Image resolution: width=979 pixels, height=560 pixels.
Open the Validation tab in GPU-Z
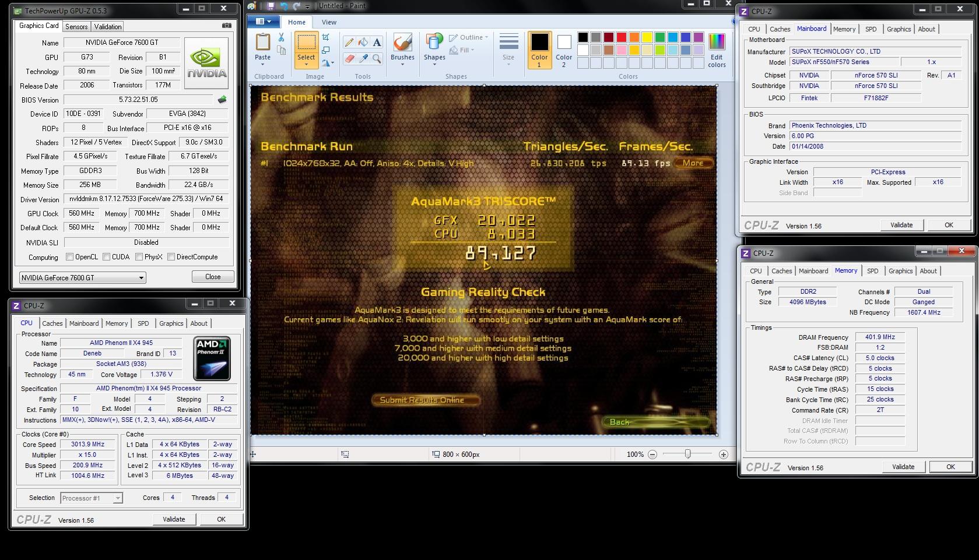point(108,27)
